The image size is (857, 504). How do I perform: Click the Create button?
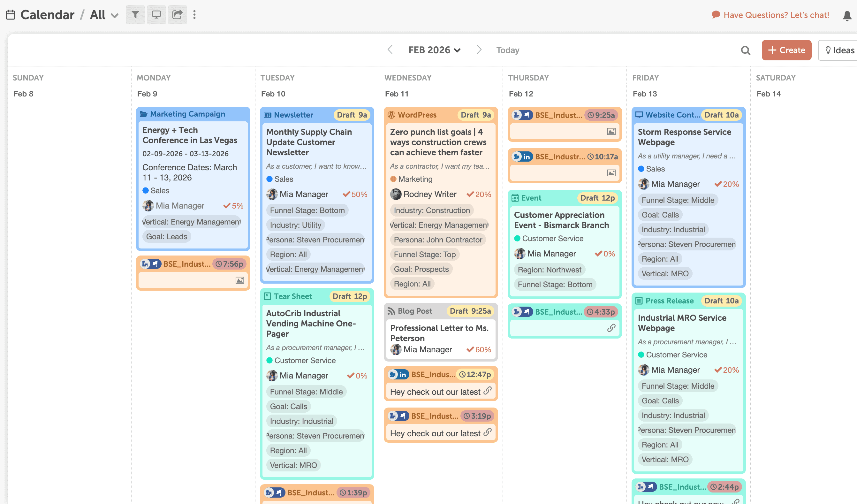[x=786, y=50]
